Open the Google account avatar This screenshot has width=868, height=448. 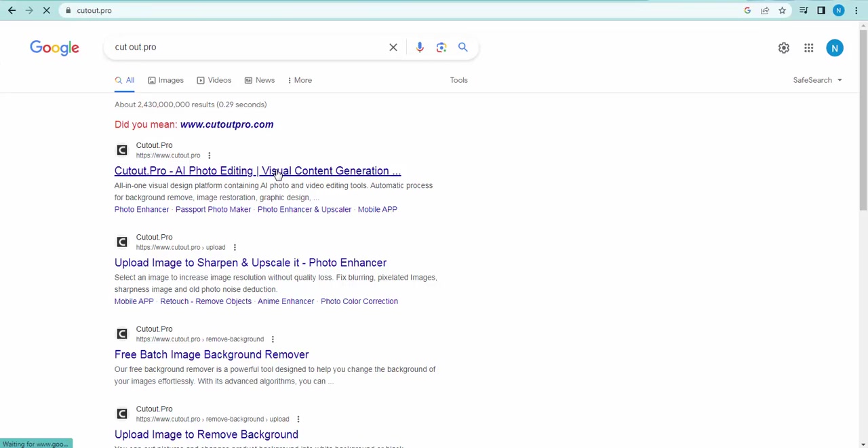pyautogui.click(x=834, y=48)
